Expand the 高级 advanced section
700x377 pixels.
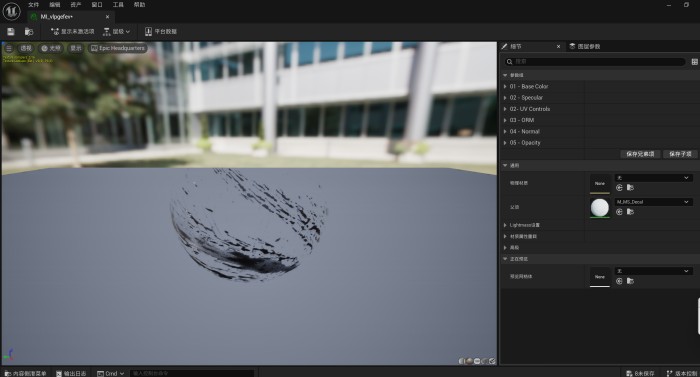click(x=505, y=247)
